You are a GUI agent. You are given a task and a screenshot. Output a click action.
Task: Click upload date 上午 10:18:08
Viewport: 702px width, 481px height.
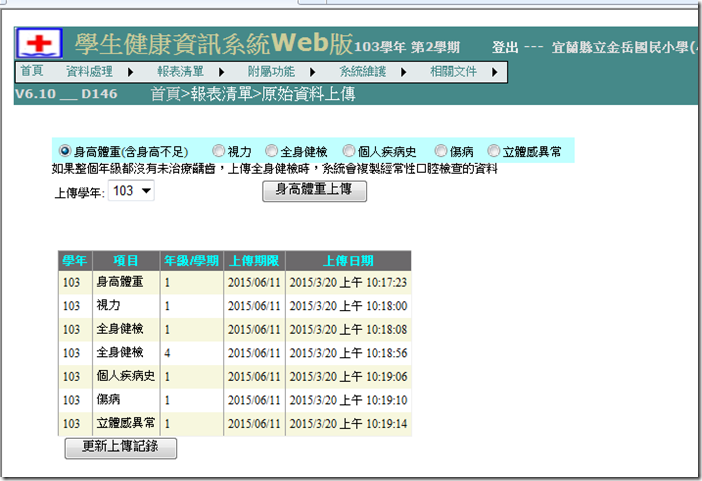[348, 330]
